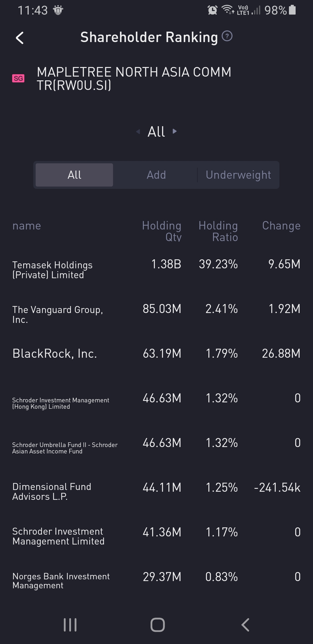Sort by Holding Qty column
Viewport: 313px width, 644px height.
click(162, 231)
